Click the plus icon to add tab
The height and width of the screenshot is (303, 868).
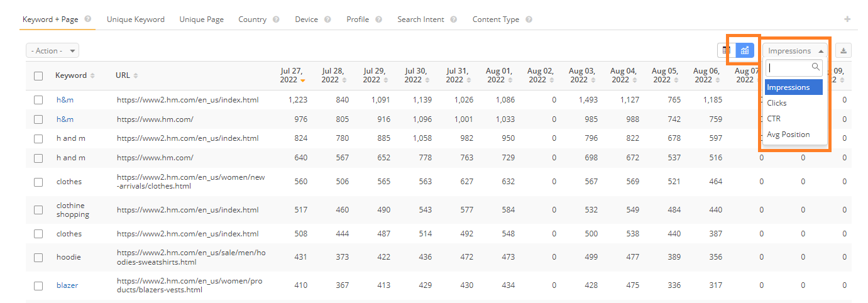847,19
